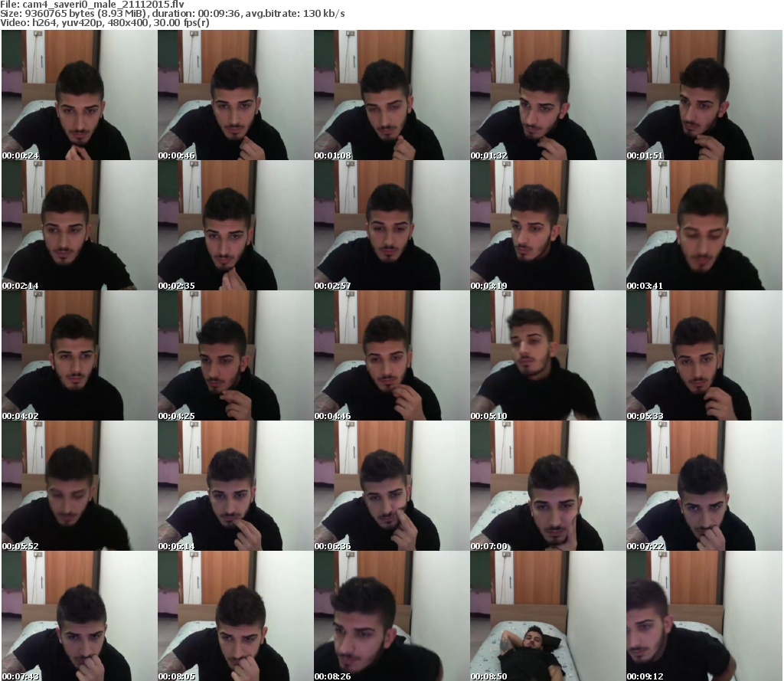This screenshot has height=681, width=784.
Task: Click the frame labeled 00:03:41
Action: point(704,225)
